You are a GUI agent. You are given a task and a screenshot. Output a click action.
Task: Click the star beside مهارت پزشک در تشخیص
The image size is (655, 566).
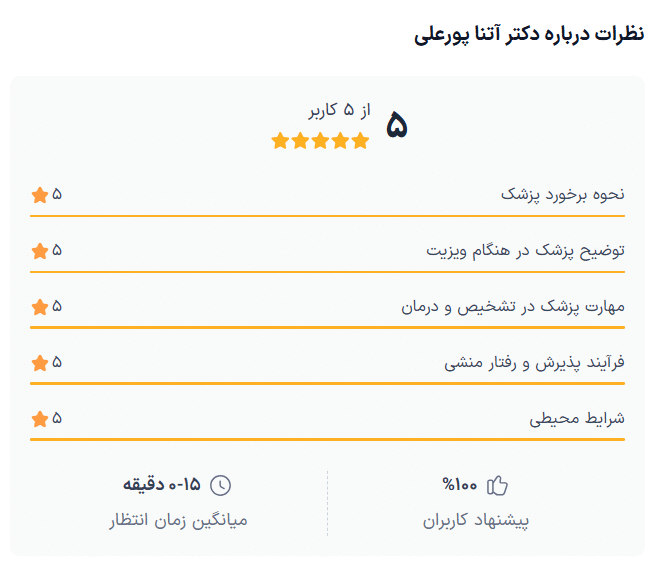click(x=40, y=306)
